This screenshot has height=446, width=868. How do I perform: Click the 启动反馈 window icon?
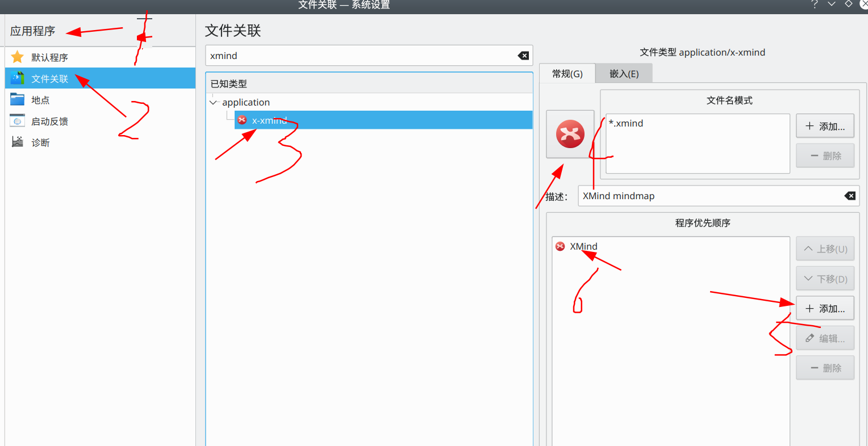coord(18,121)
